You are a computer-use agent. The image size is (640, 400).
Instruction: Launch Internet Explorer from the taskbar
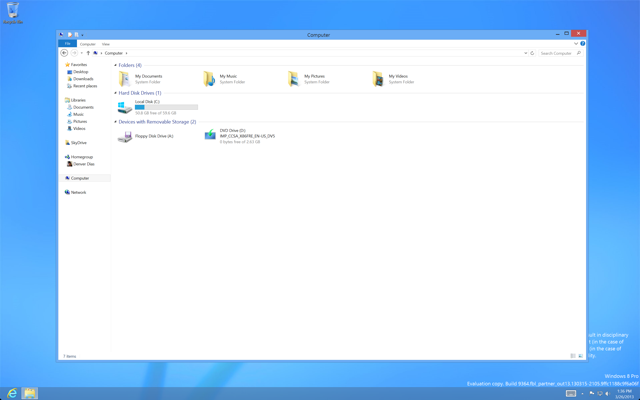(x=12, y=393)
